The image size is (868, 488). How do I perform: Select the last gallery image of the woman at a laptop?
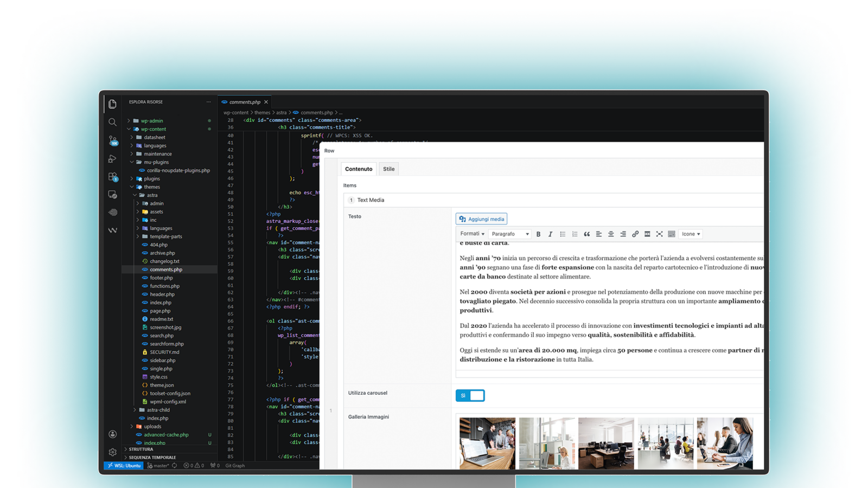(725, 443)
